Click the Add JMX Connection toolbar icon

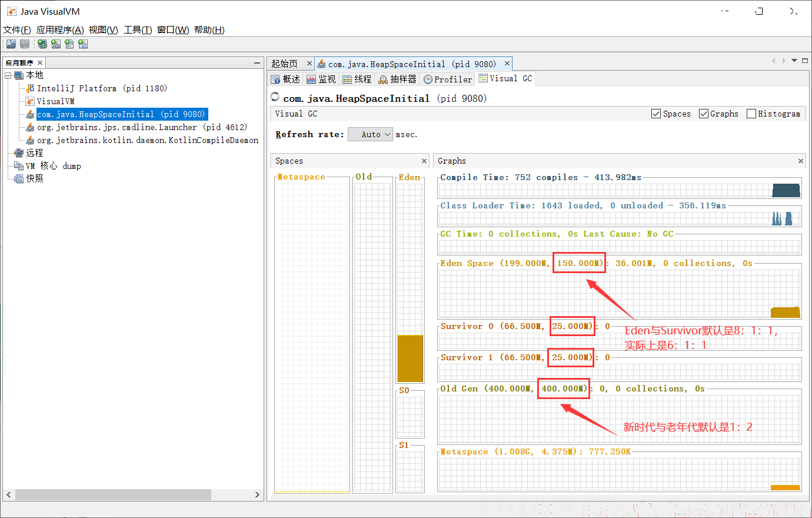[x=56, y=44]
